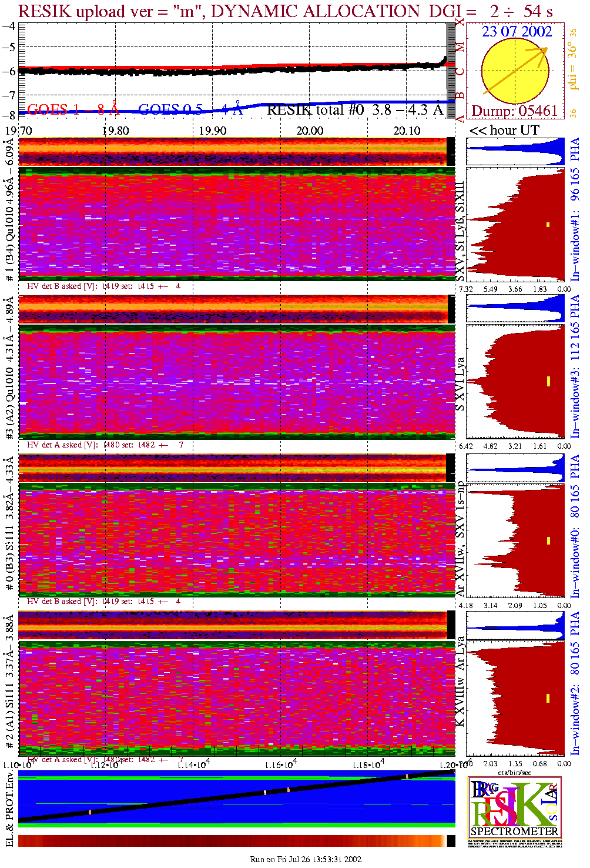The image size is (590, 868).
Task: Click the blue PHA histogram beside In-window#1
Action: point(515,152)
